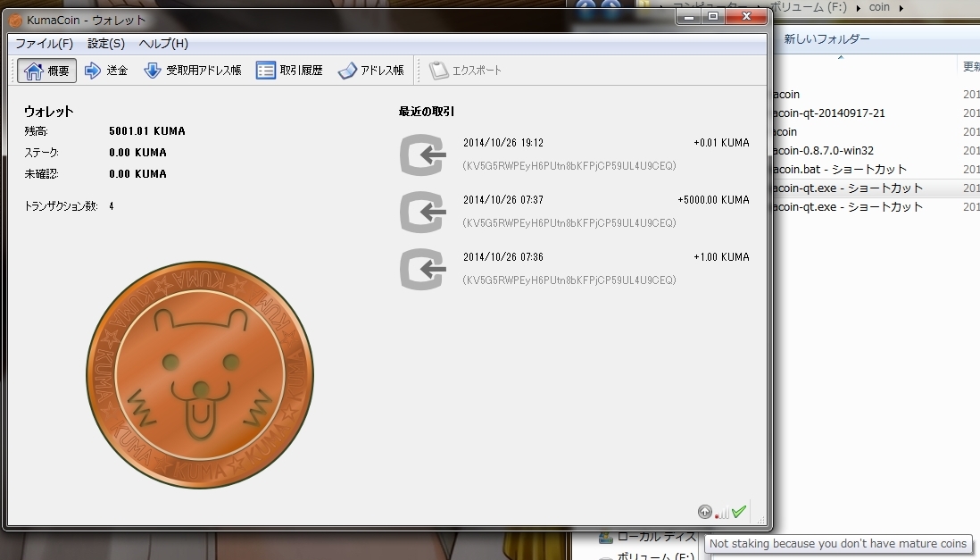Click the 新しいフォルダー button in Explorer

coord(826,39)
